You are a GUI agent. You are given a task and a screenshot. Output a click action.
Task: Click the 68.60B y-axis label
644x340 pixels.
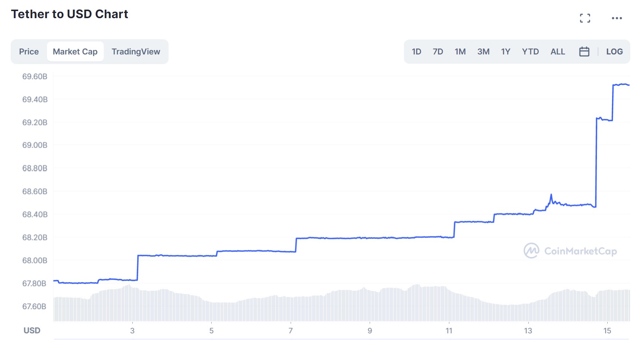point(35,191)
